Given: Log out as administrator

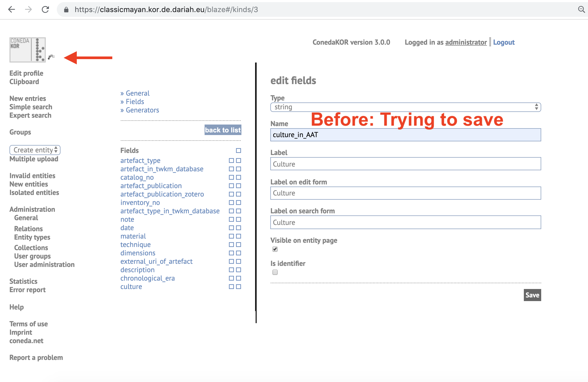Looking at the screenshot, I should pos(504,42).
